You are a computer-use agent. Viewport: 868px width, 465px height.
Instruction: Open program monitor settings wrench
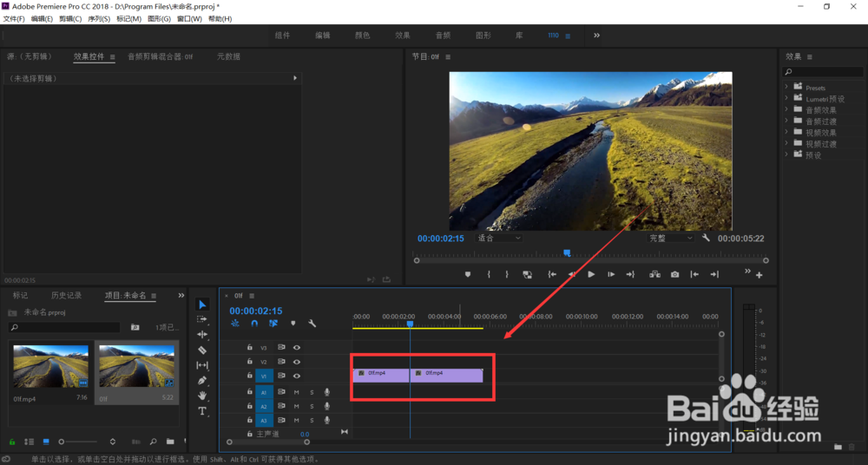point(706,238)
